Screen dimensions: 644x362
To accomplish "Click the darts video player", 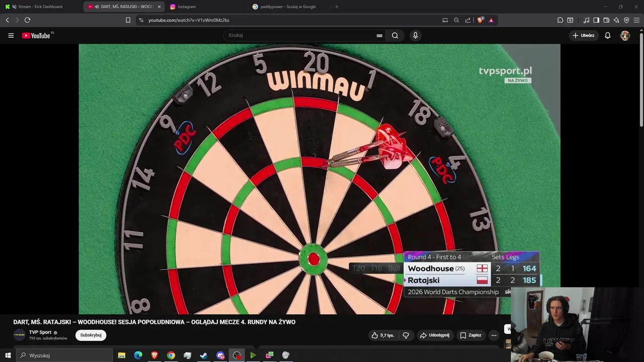I will (319, 179).
